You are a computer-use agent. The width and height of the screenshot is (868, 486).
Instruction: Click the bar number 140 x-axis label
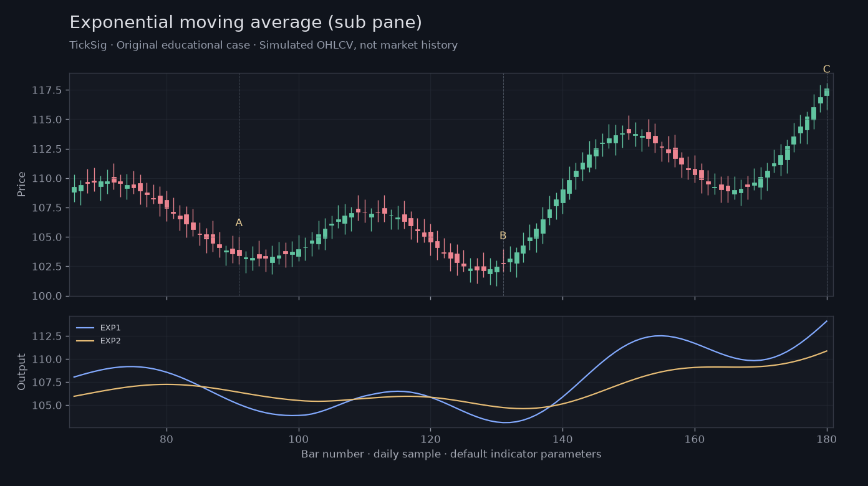[x=562, y=439]
